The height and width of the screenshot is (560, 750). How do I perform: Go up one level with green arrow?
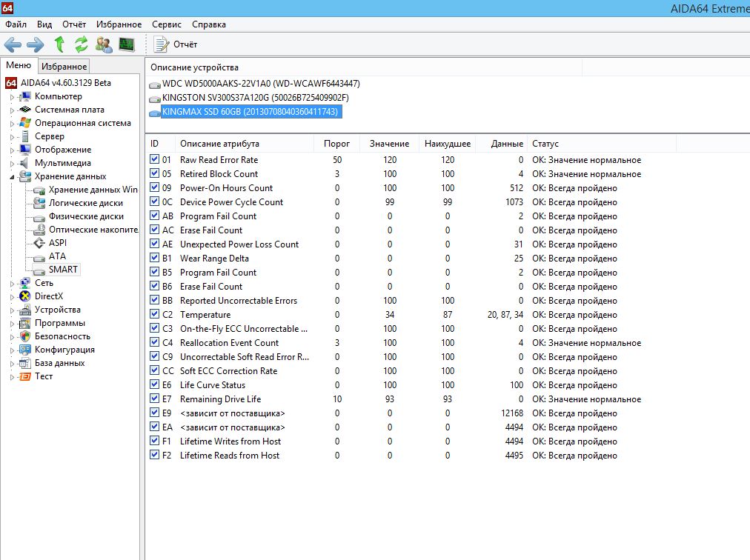[60, 44]
